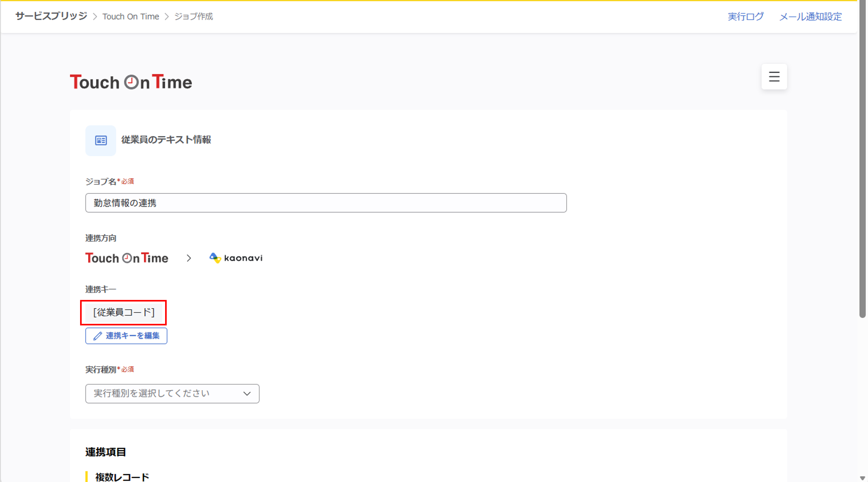Click the 実行種別 required label

click(x=109, y=370)
